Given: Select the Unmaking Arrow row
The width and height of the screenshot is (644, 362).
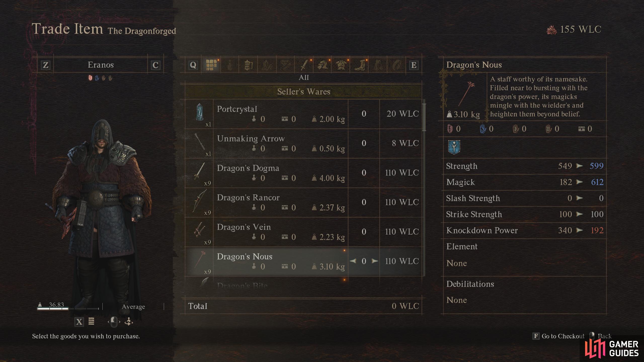Looking at the screenshot, I should click(304, 143).
